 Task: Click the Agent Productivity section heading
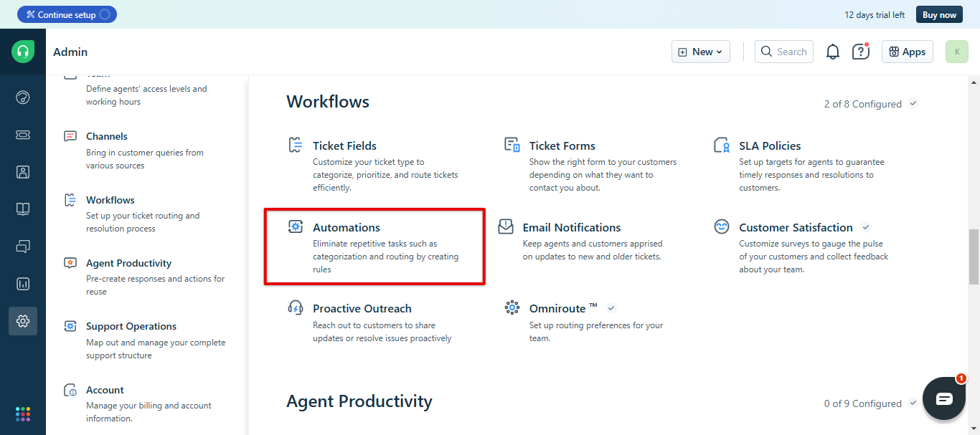(359, 401)
